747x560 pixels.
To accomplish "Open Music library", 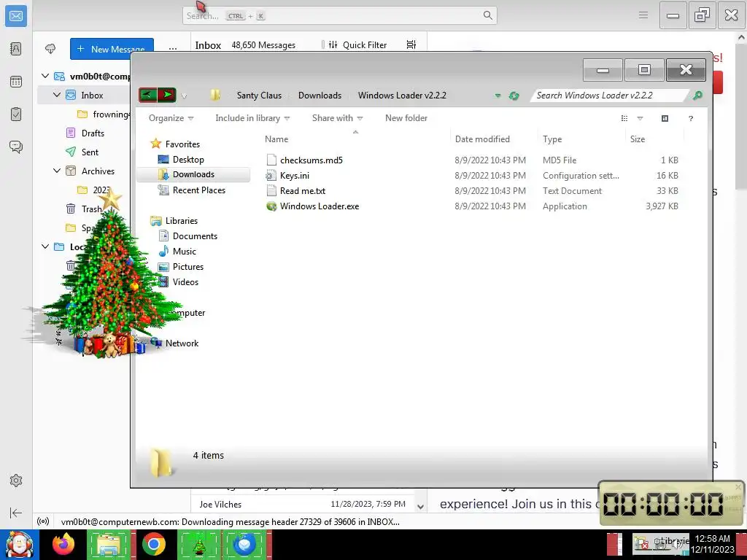I will 185,252.
